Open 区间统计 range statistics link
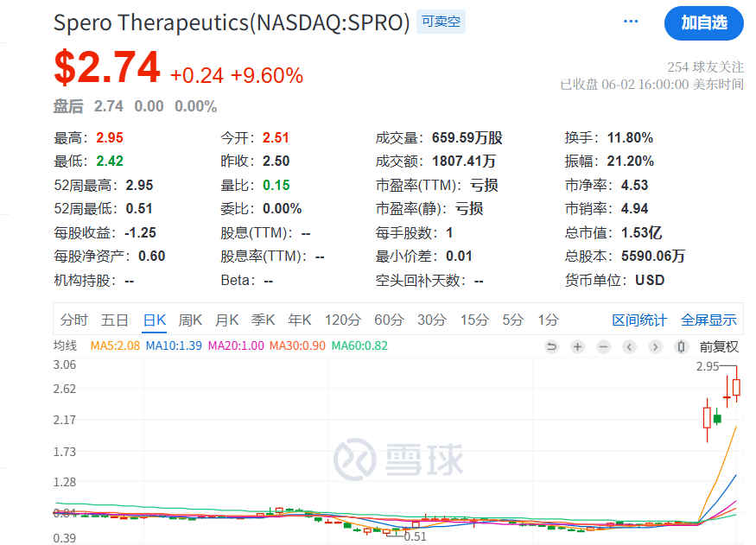 (639, 320)
